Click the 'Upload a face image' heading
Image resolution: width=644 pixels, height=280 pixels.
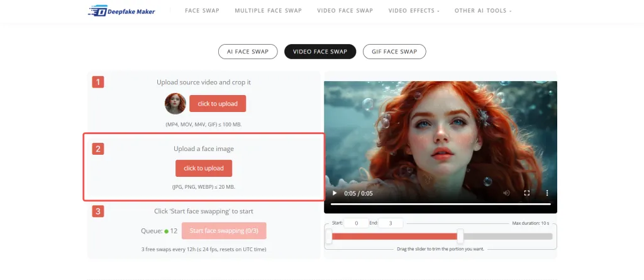point(204,149)
